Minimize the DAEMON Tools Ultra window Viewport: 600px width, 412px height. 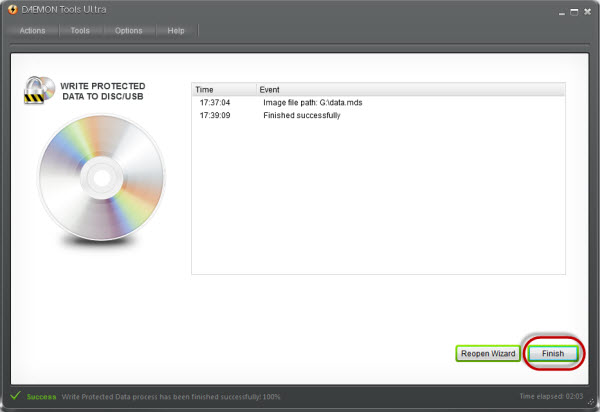[562, 13]
